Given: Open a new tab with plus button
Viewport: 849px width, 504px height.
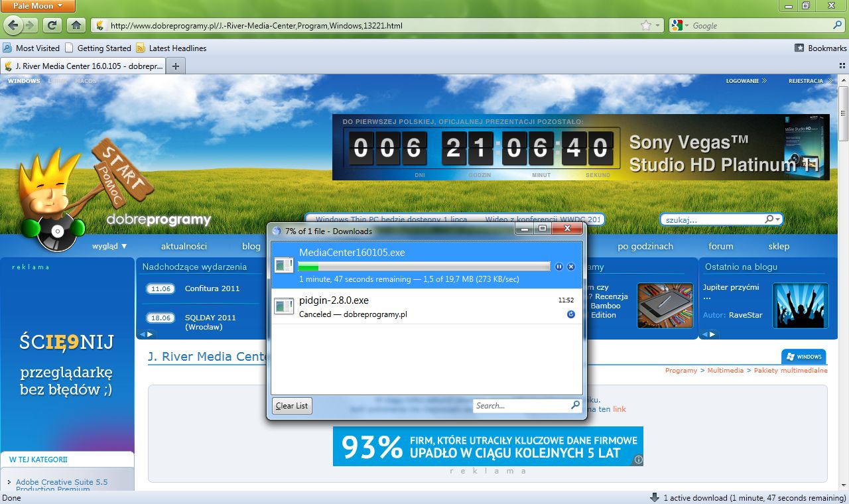Looking at the screenshot, I should (176, 66).
